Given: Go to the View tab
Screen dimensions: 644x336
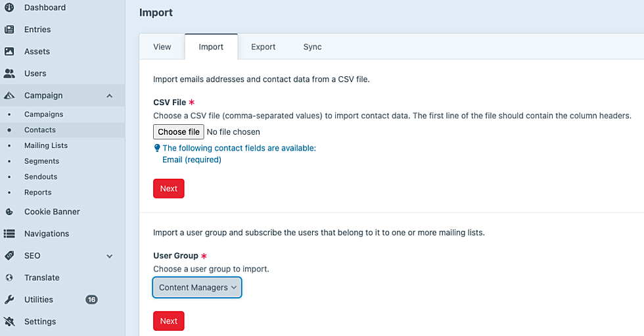Looking at the screenshot, I should click(x=162, y=47).
